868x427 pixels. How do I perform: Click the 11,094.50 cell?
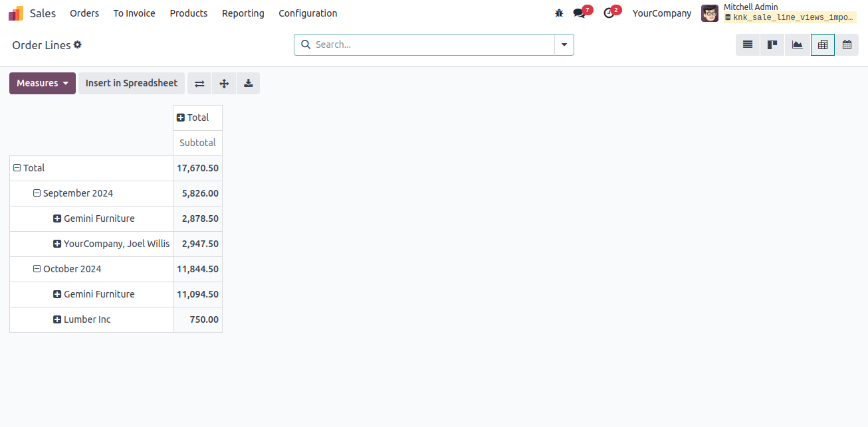[x=197, y=294]
